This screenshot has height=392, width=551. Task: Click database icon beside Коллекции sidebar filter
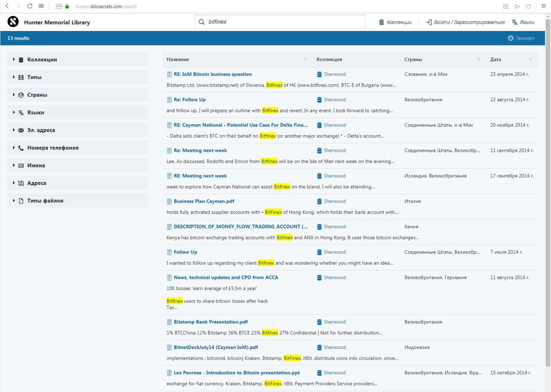(x=21, y=60)
